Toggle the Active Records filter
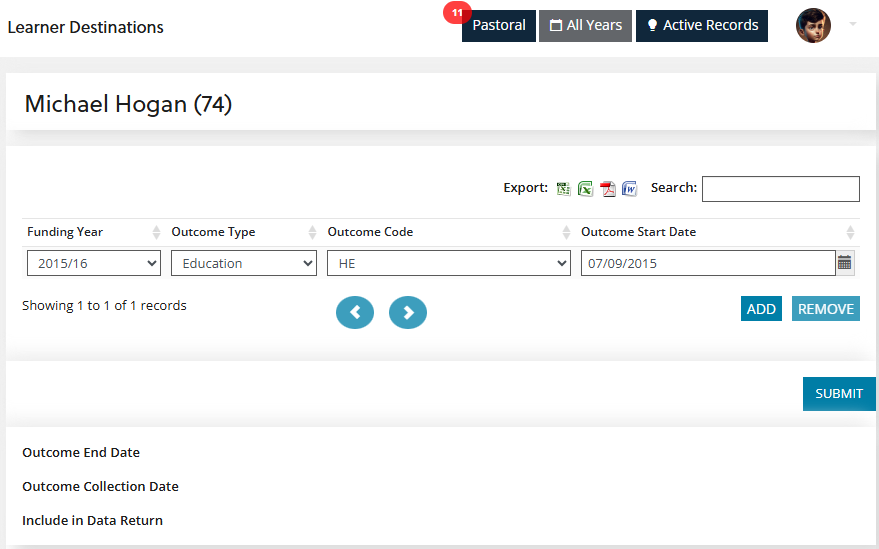The image size is (879, 549). point(701,26)
